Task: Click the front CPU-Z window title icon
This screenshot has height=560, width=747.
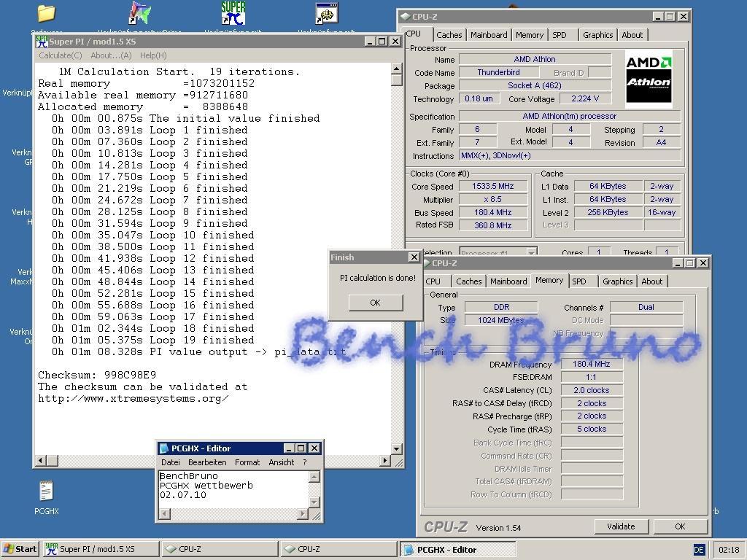Action: click(x=426, y=262)
